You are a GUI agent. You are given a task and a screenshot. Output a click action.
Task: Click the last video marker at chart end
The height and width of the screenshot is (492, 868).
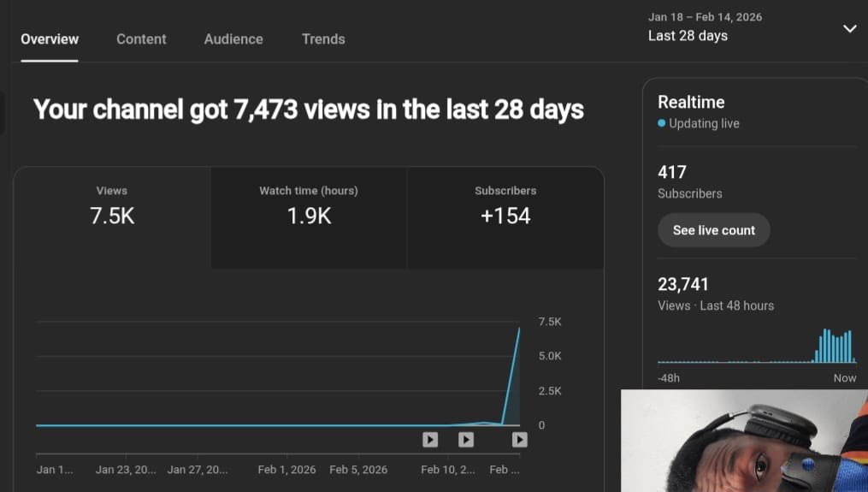point(519,440)
